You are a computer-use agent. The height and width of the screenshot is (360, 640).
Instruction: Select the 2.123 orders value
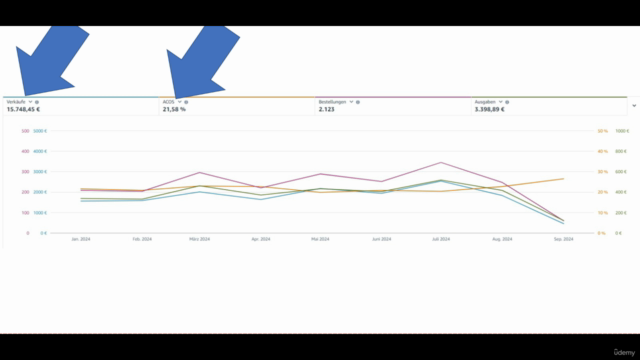click(327, 109)
